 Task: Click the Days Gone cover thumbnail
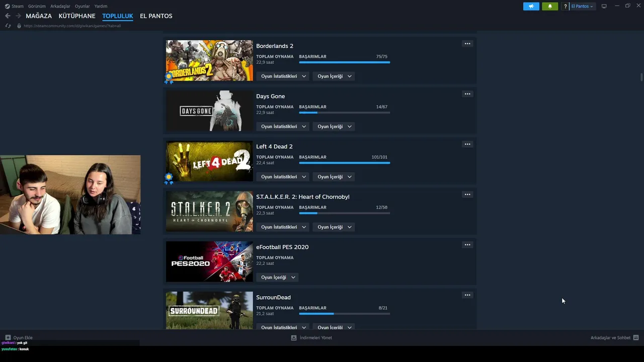[x=209, y=111]
